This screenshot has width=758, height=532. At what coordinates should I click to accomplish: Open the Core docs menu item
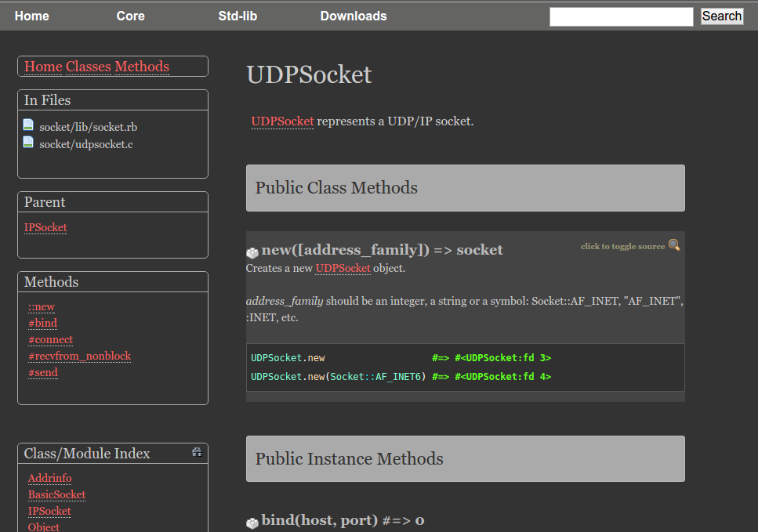pos(131,16)
